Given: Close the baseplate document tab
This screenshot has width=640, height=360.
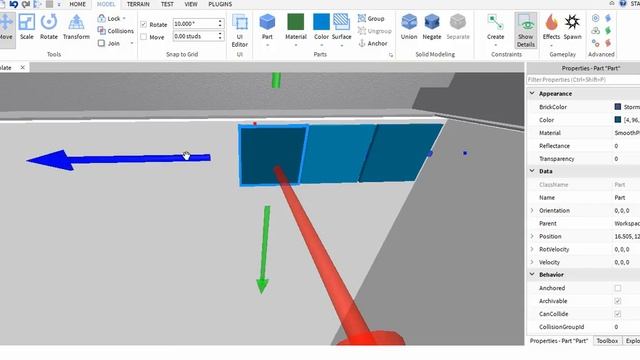Looking at the screenshot, I should coord(22,67).
